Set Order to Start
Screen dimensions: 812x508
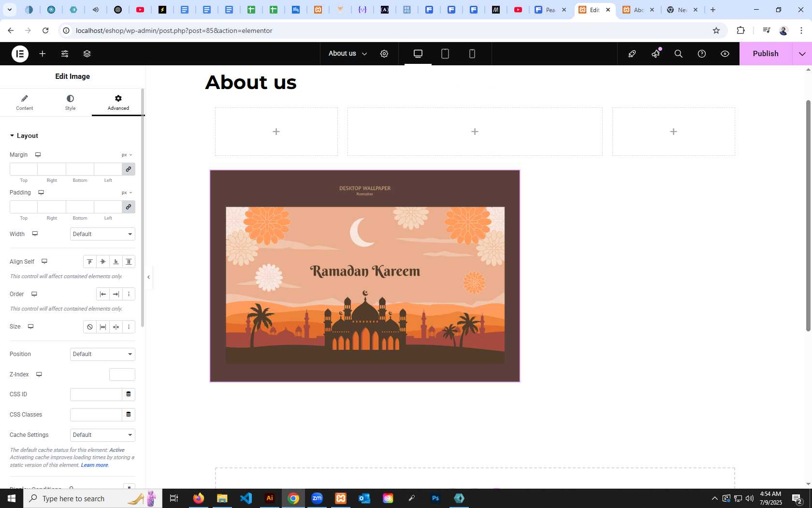coord(103,294)
